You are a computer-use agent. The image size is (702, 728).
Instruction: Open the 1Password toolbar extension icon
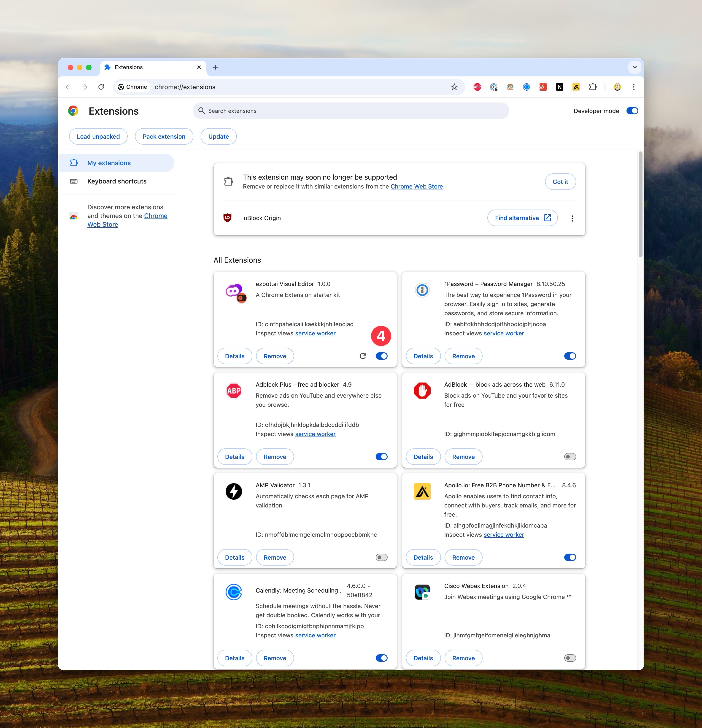(494, 87)
